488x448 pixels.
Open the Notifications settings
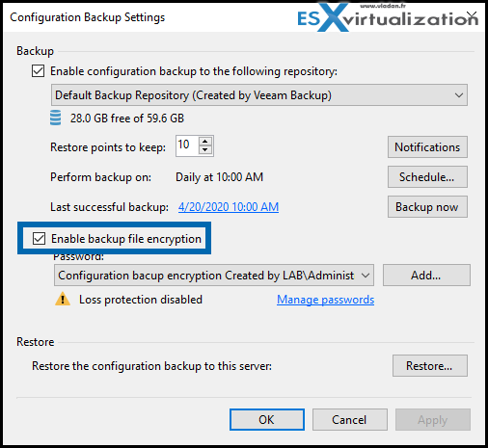click(427, 147)
